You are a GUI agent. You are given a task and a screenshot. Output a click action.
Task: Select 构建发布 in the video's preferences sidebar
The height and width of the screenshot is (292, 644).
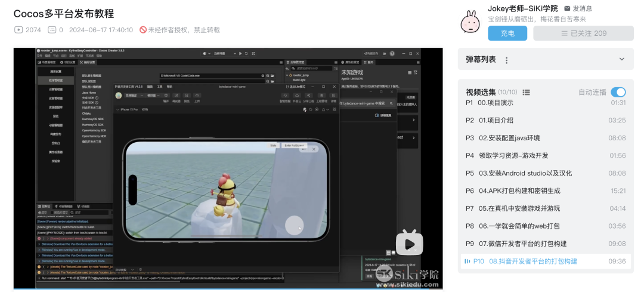pyautogui.click(x=55, y=134)
